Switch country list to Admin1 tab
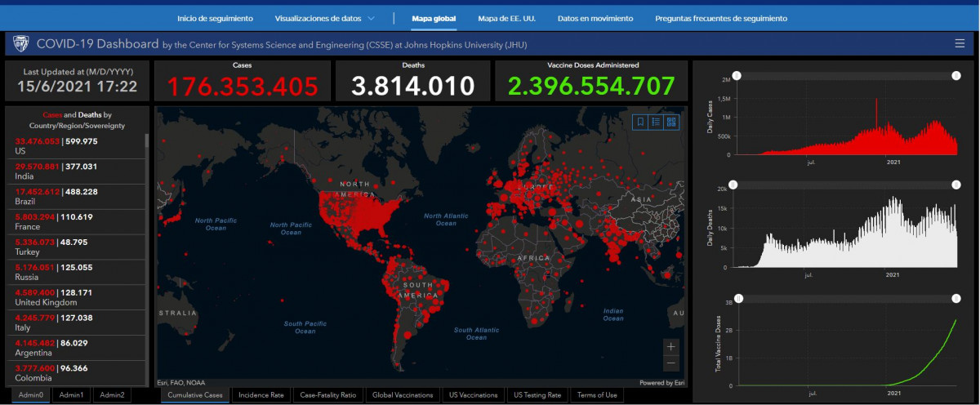Screen dimensions: 980x405 (x=71, y=395)
